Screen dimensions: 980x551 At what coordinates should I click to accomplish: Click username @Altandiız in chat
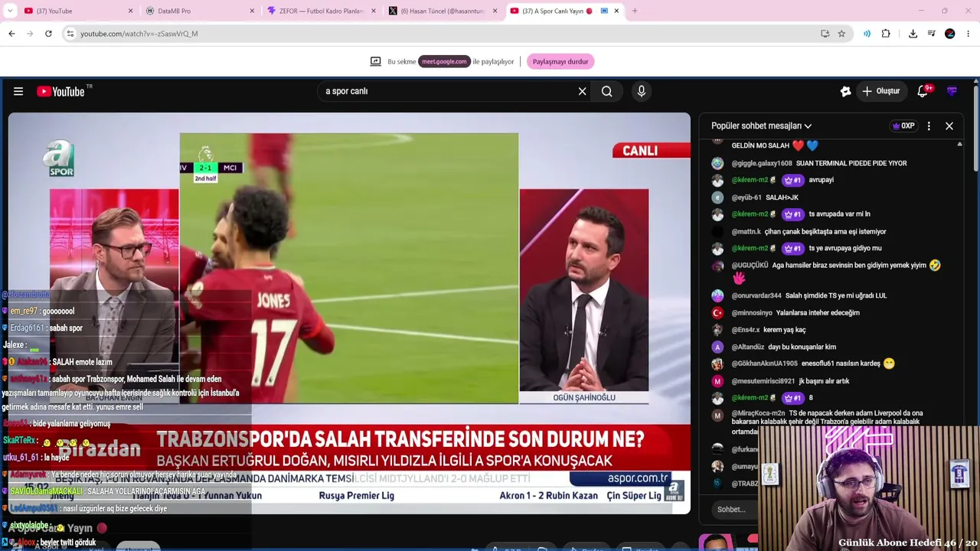[748, 347]
